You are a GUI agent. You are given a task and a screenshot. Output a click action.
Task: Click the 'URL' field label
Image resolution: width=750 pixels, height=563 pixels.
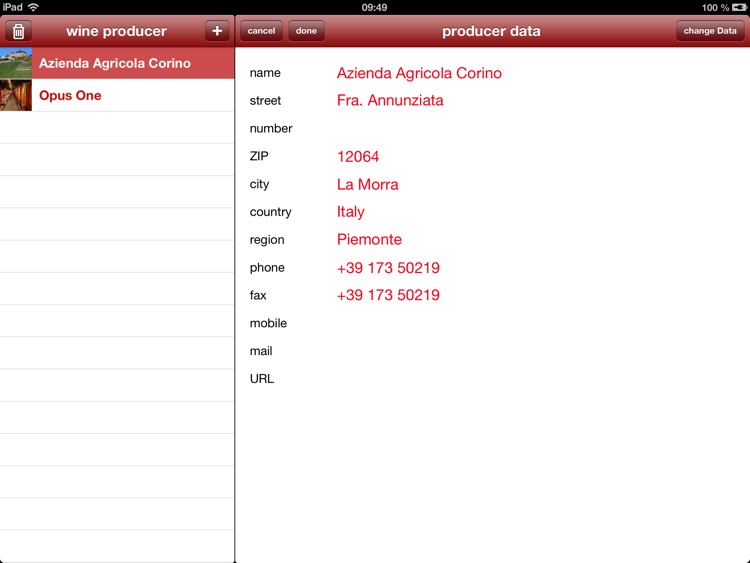pos(262,379)
